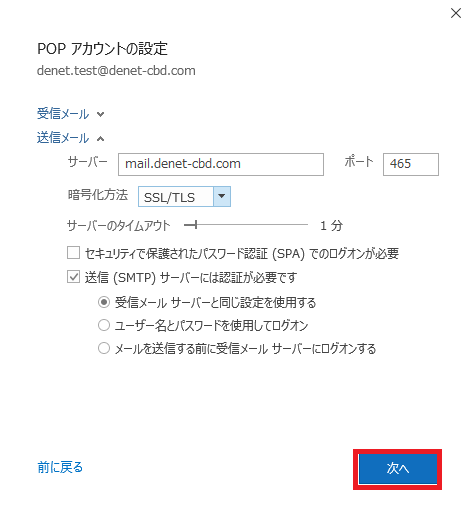476x529 pixels.
Task: Expand the 受信メール section chevron
Action: (x=100, y=114)
